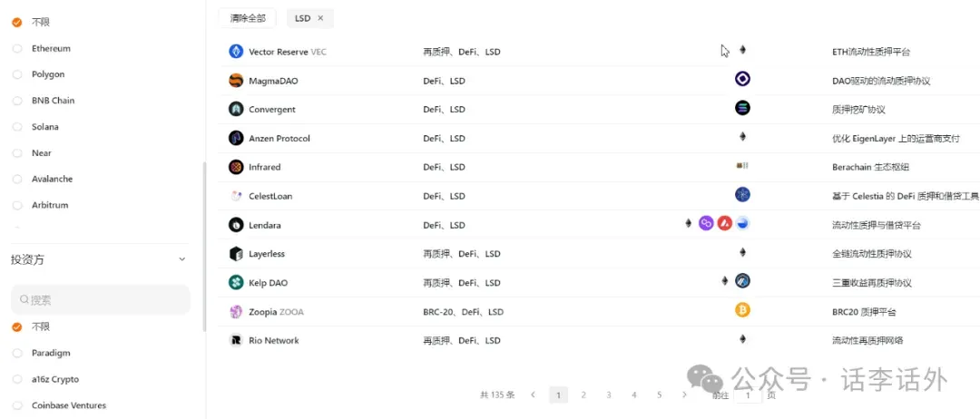Click the BRC20 质押平台 description
Viewport: 980px width, 419px height.
[x=864, y=312]
